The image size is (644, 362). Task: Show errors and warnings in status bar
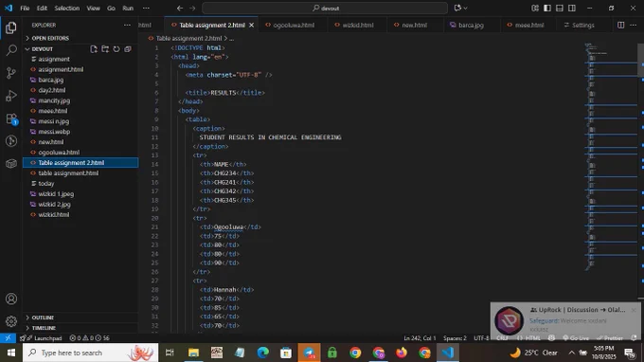coord(89,337)
